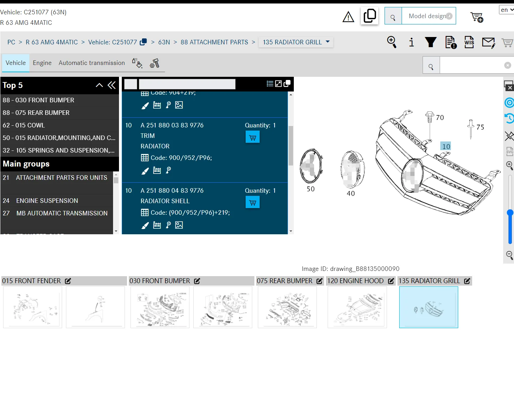Clear the Model designation search field
The image size is (514, 420).
tap(449, 16)
